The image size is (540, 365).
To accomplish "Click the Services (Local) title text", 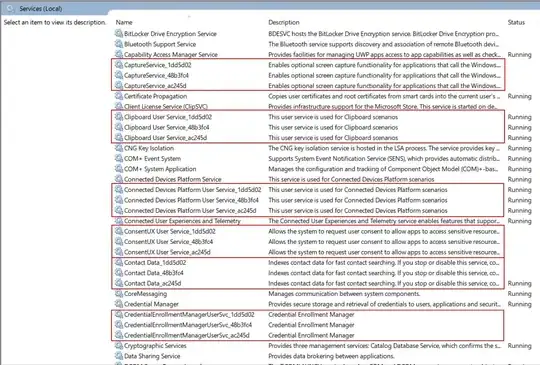I will (41, 9).
